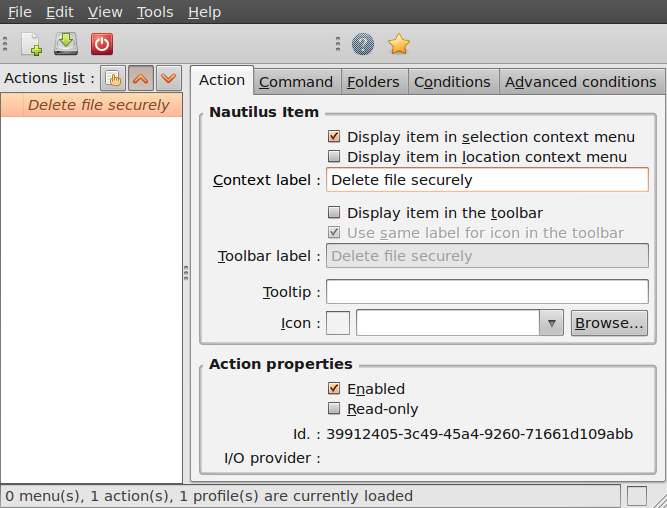Click the Tooltip text field
The height and width of the screenshot is (508, 667).
[487, 291]
